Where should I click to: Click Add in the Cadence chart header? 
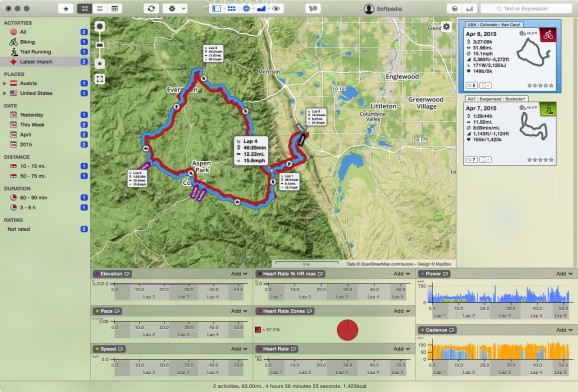click(564, 330)
